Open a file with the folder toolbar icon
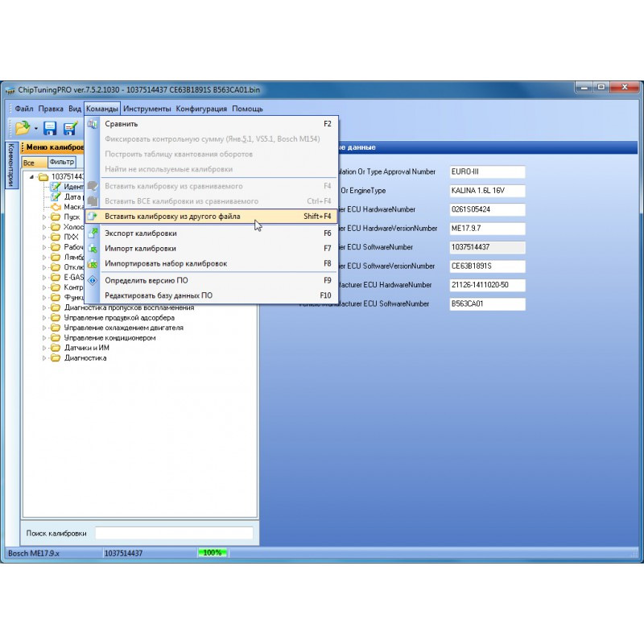Image resolution: width=644 pixels, height=644 pixels. [22, 127]
